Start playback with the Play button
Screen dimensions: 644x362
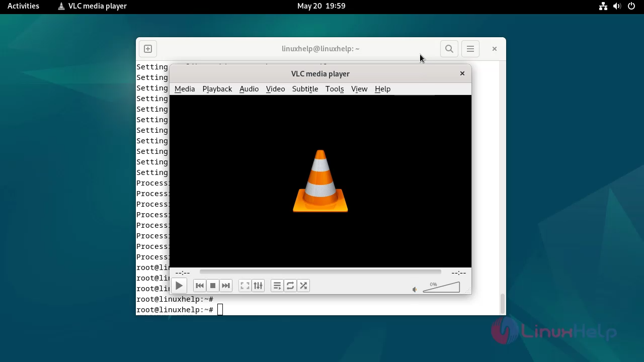coord(179,286)
